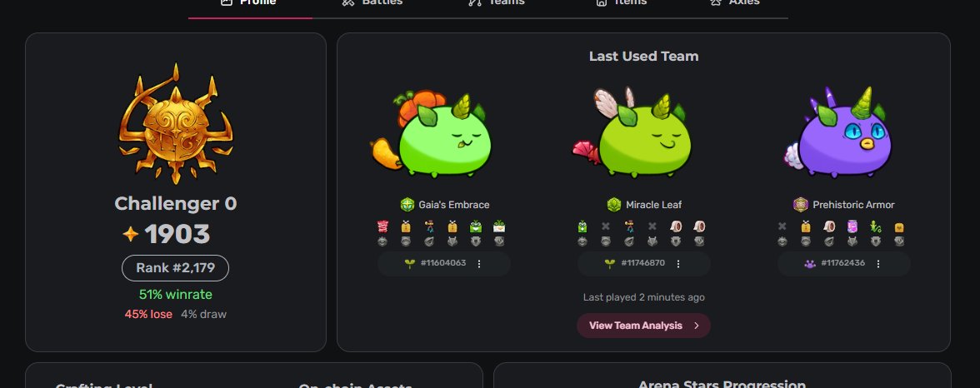This screenshot has width=980, height=388.
Task: Select the golden Challenger rank emblem
Action: [176, 124]
